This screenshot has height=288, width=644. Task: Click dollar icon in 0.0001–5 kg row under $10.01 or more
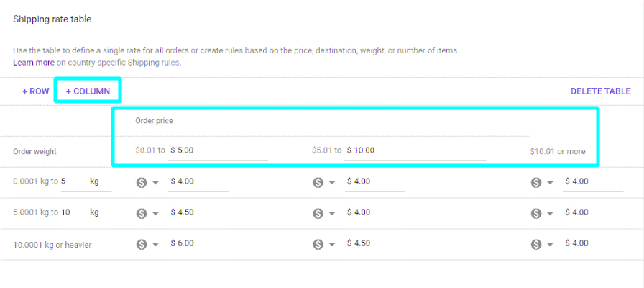[536, 183]
